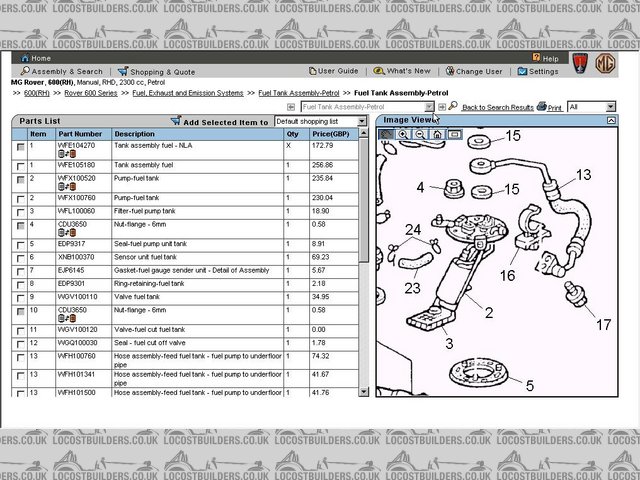Click Back to Search Results
640x480 pixels.
498,107
